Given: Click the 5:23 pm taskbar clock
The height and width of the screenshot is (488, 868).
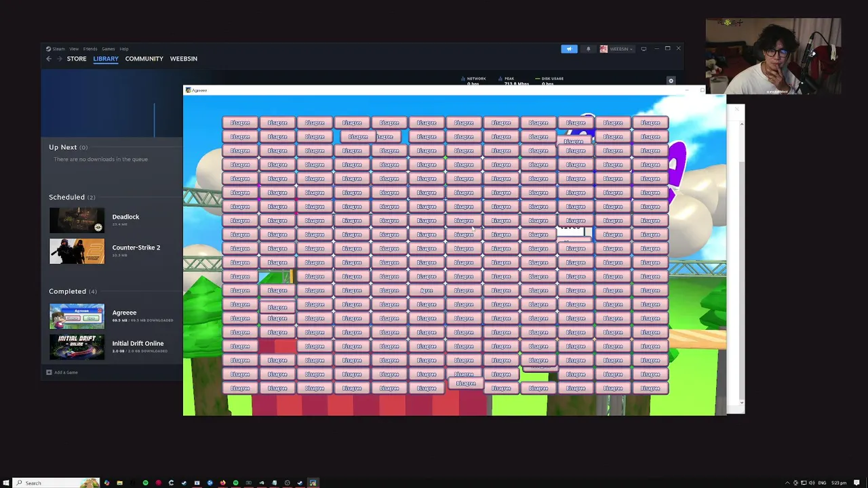Looking at the screenshot, I should tap(839, 483).
